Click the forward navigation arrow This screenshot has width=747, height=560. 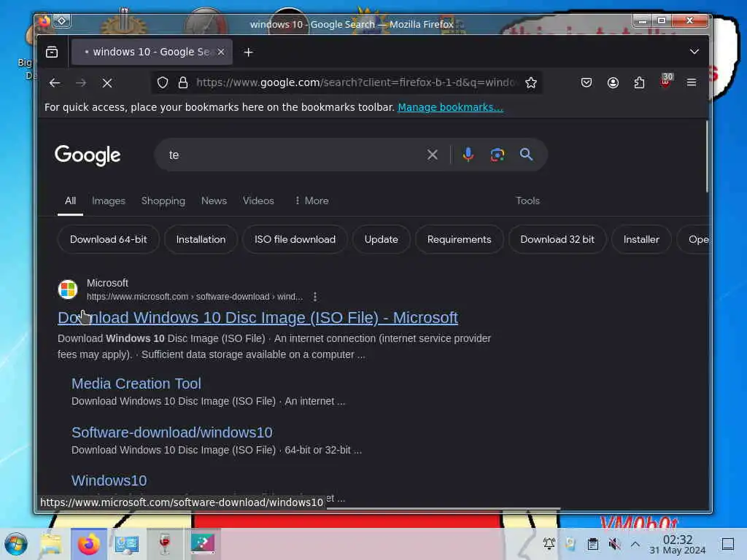(81, 83)
